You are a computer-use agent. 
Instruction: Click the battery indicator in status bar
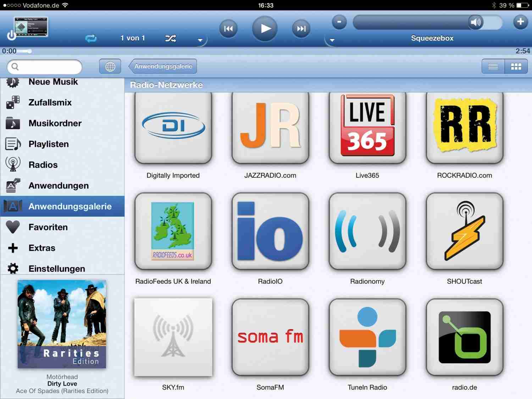tap(523, 5)
